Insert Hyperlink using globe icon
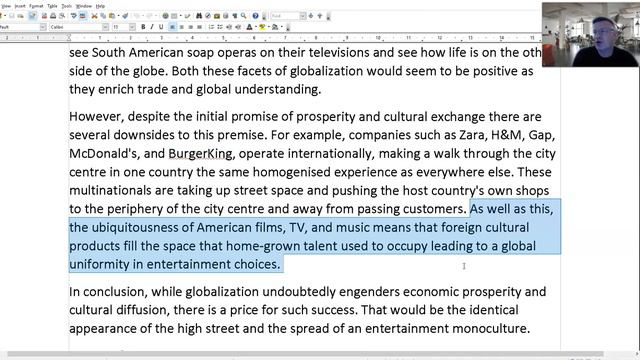Viewport: 640px width, 360px height. pos(165,16)
